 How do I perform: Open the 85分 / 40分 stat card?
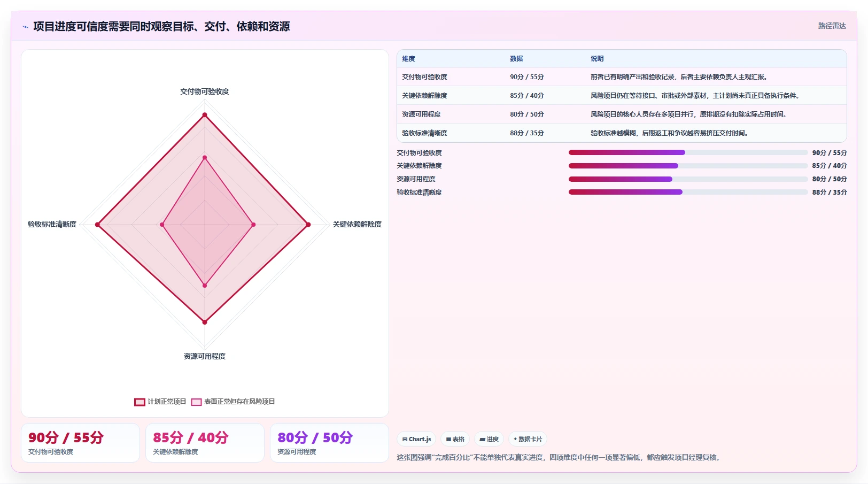(x=205, y=443)
